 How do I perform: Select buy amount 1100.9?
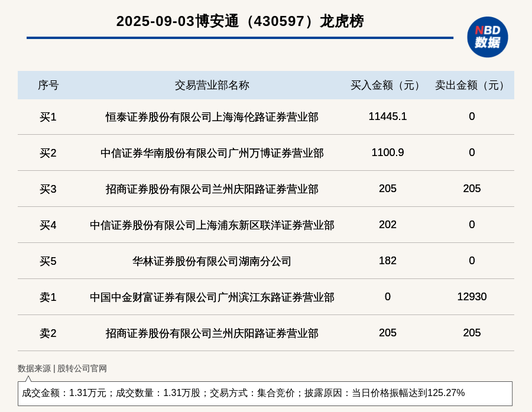(387, 153)
